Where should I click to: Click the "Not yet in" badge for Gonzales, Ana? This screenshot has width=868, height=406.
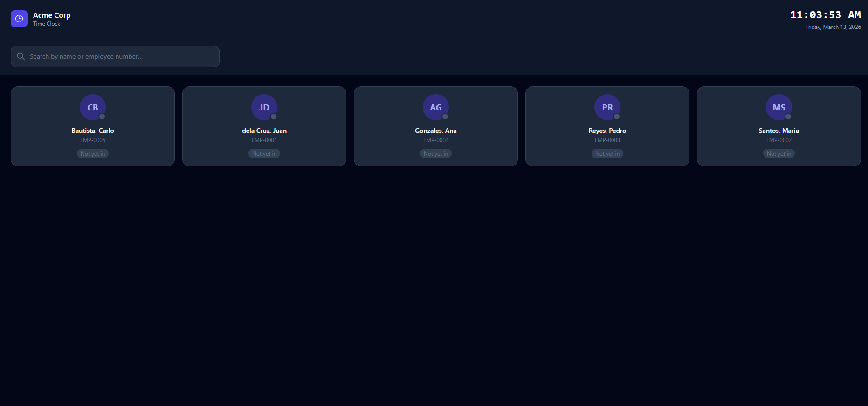click(x=436, y=154)
